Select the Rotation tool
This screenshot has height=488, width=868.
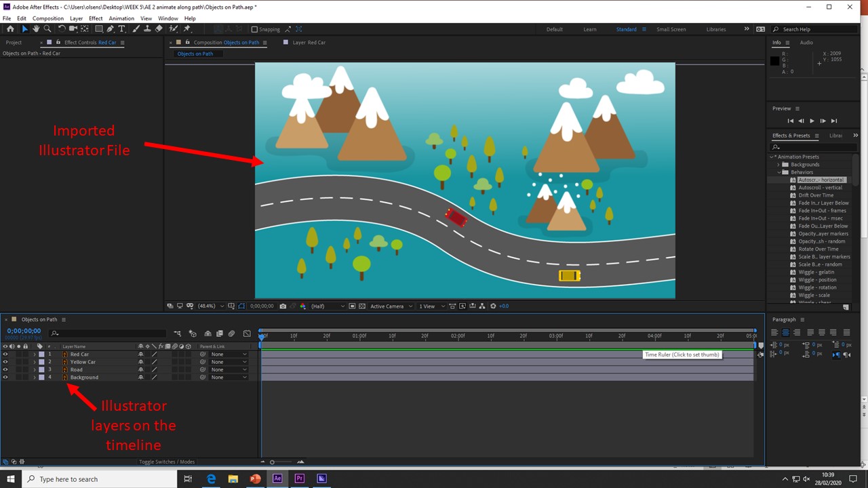[62, 29]
